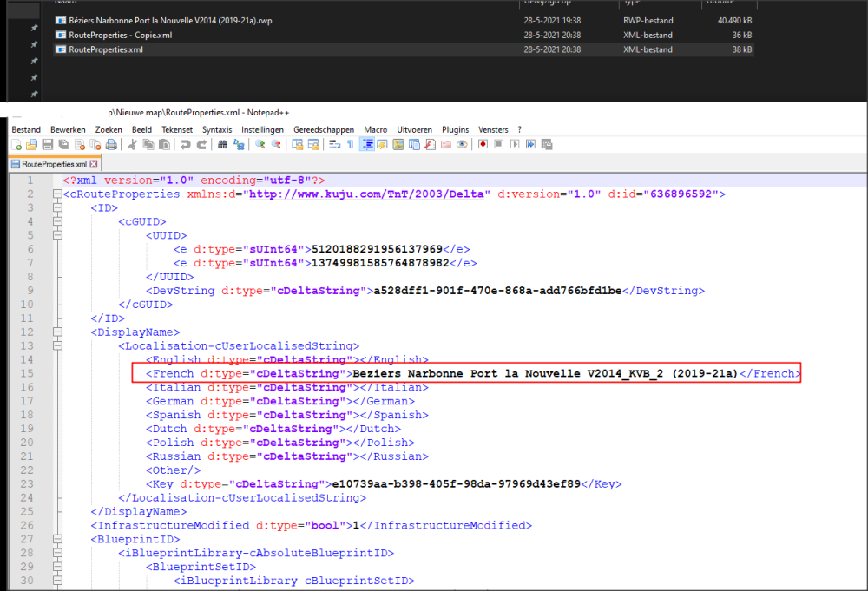Open the Syntaxis menu

[217, 129]
